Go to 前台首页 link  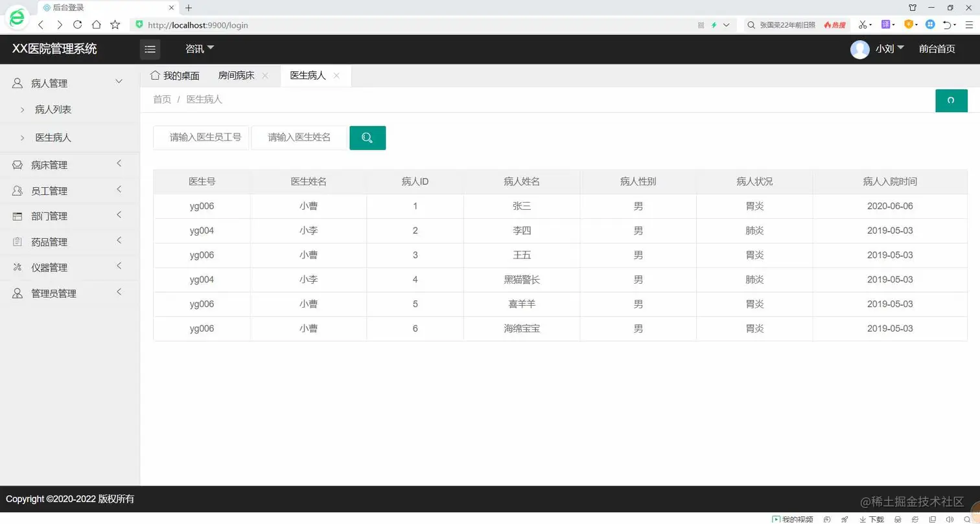[x=937, y=49]
